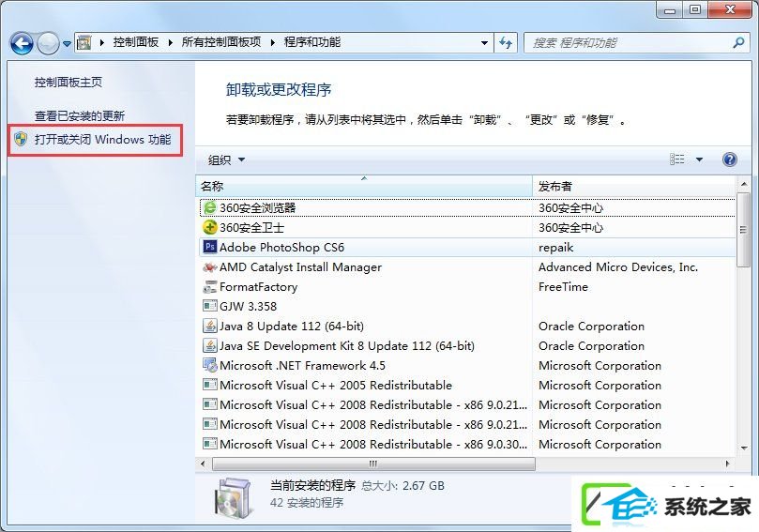
Task: Open the 组织 menu
Action: (x=226, y=160)
